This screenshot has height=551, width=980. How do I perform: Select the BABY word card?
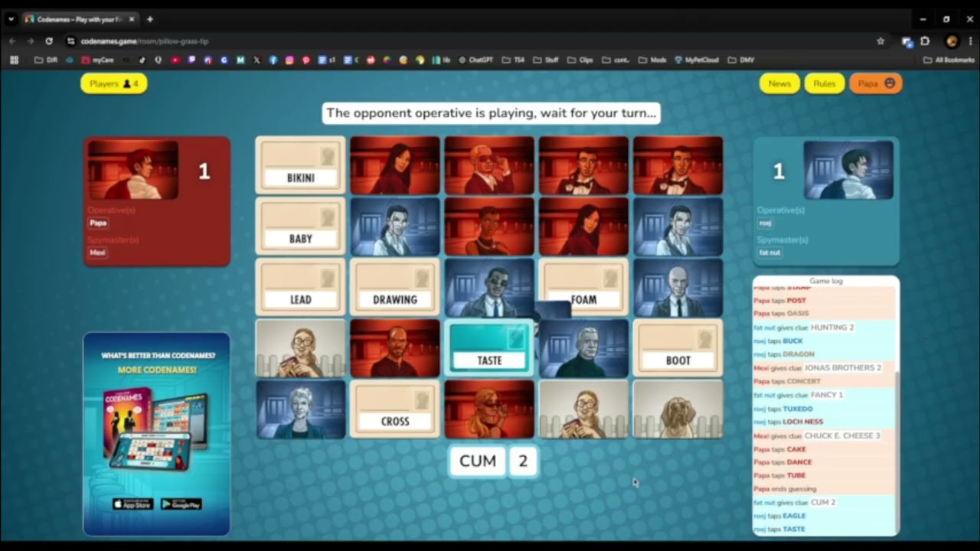pos(300,227)
